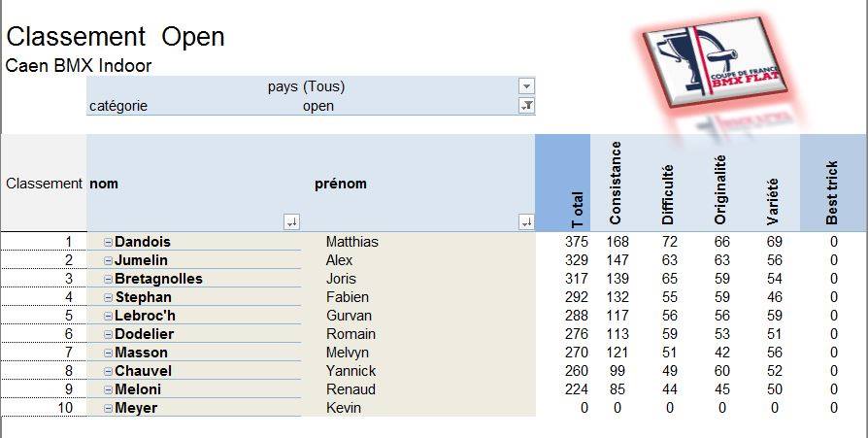Open the catégorie filter dropdown
The height and width of the screenshot is (438, 868).
[526, 105]
